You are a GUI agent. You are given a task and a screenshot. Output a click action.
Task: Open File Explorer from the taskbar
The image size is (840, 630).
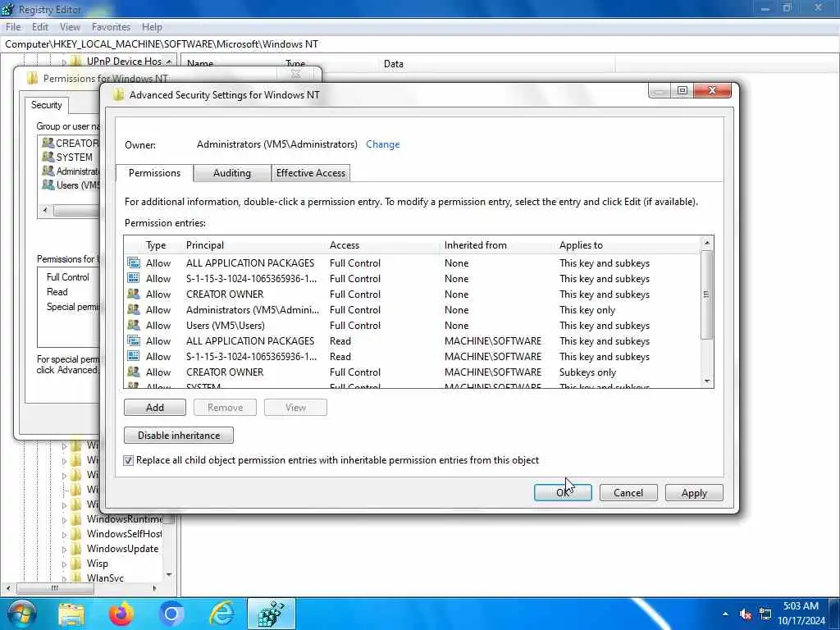click(x=71, y=614)
